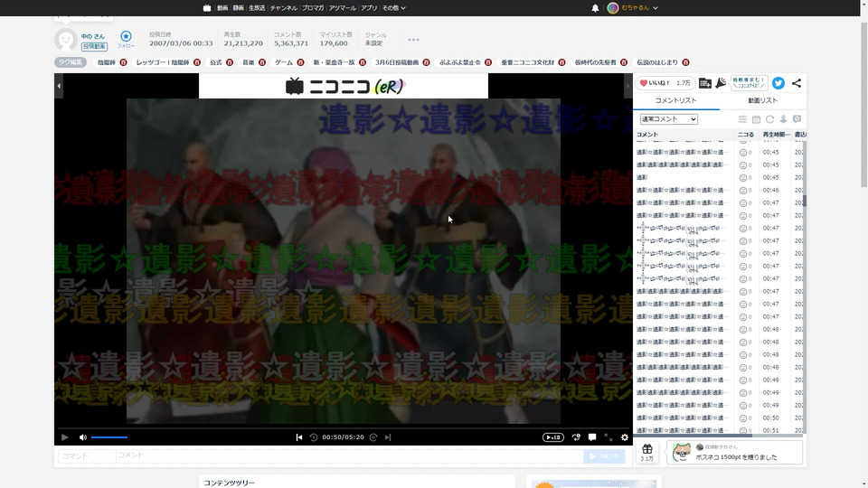This screenshot has height=488, width=868.
Task: Click the ボスネコ gift notification banner
Action: 734,452
